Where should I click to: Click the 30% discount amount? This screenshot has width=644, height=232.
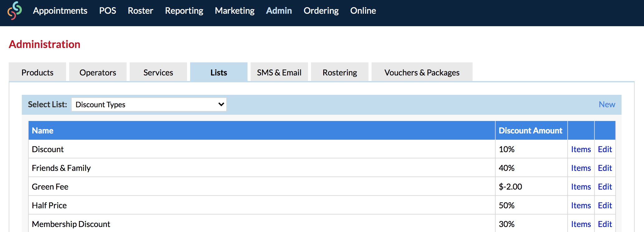[507, 224]
